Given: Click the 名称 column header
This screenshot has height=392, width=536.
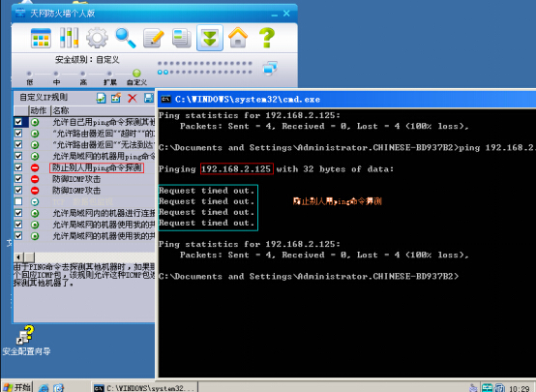Looking at the screenshot, I should pyautogui.click(x=103, y=110).
